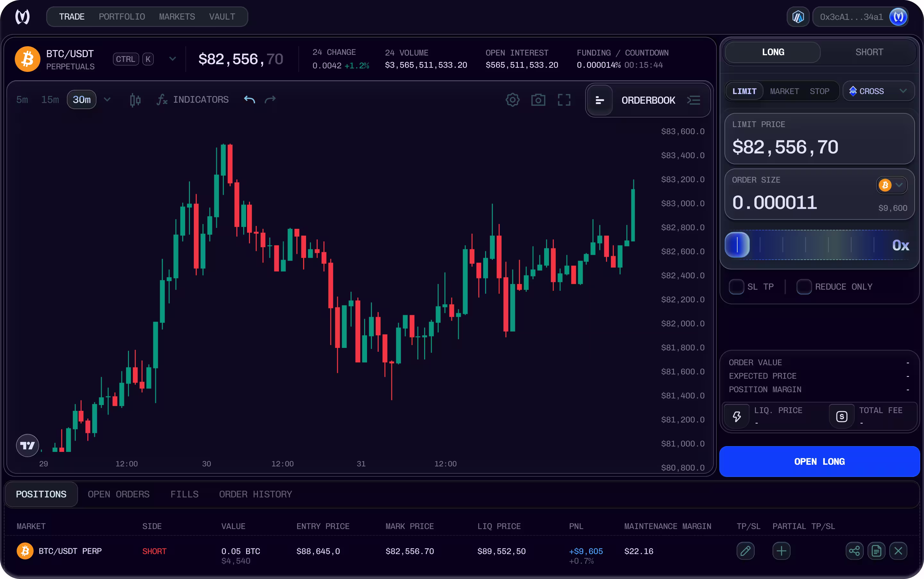This screenshot has width=924, height=579.
Task: Click the OPEN LONG button
Action: [x=819, y=461]
